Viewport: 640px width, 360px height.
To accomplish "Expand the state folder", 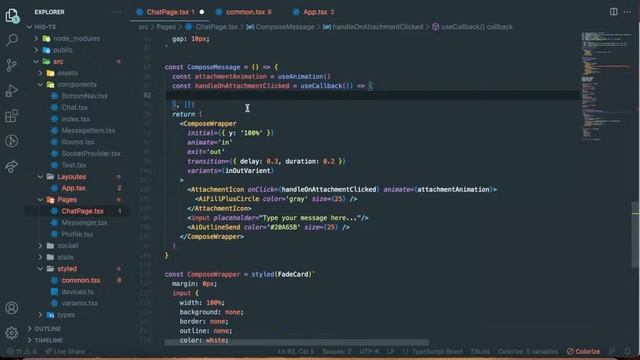I will pos(65,257).
